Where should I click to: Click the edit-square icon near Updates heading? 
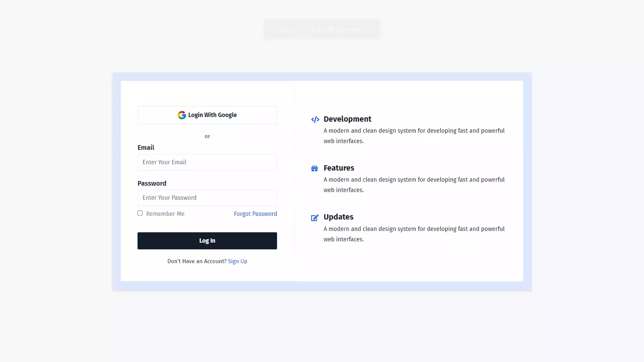click(x=315, y=218)
